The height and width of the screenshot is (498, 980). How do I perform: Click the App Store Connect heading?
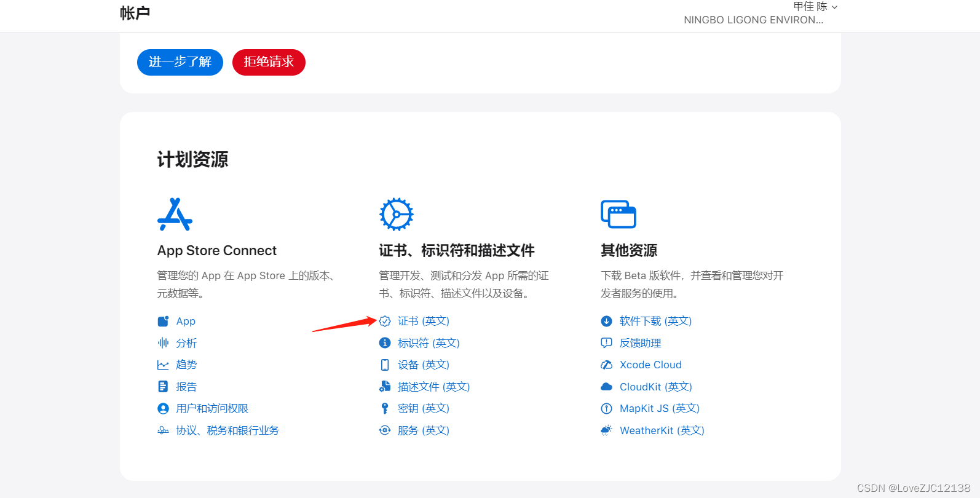(x=217, y=250)
